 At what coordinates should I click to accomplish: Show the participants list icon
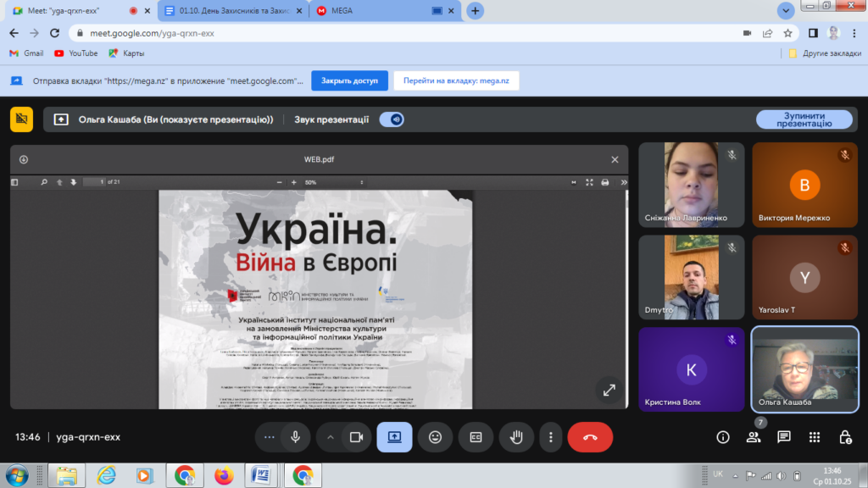(753, 437)
